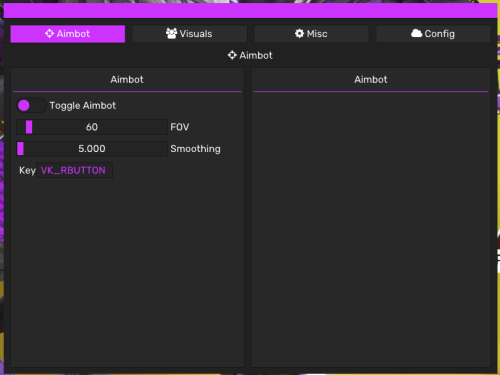Open the Misc tab
Screen dimensions: 500x375
[x=311, y=34]
